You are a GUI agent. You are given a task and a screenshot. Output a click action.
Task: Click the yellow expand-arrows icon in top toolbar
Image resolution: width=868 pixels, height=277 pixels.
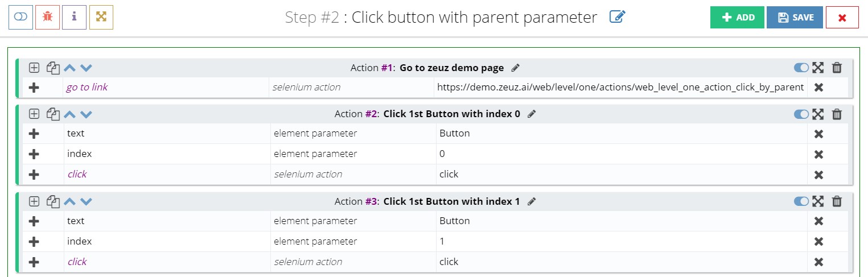click(x=101, y=17)
